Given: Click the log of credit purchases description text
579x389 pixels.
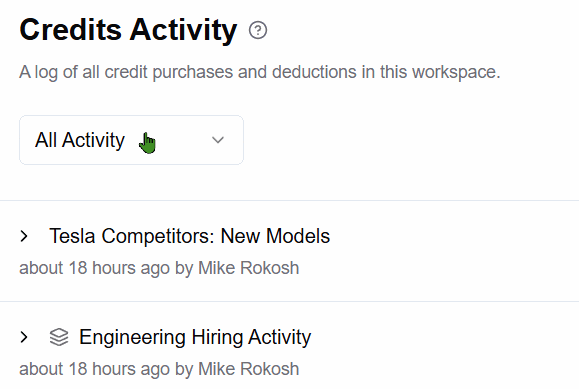Looking at the screenshot, I should (x=260, y=72).
